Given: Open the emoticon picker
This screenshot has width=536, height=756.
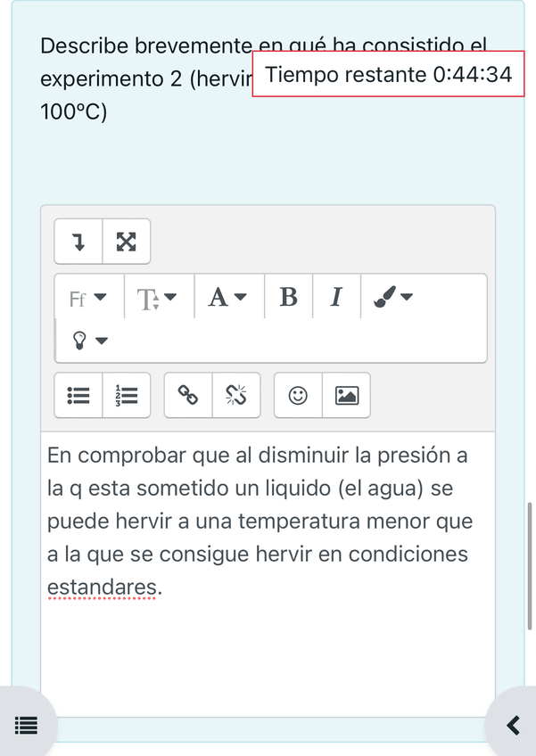Looking at the screenshot, I should tap(298, 396).
